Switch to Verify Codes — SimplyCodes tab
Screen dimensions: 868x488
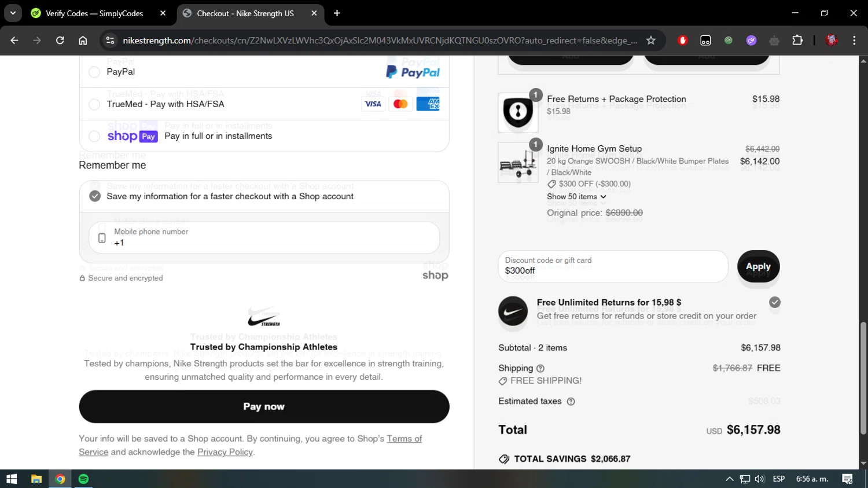94,13
